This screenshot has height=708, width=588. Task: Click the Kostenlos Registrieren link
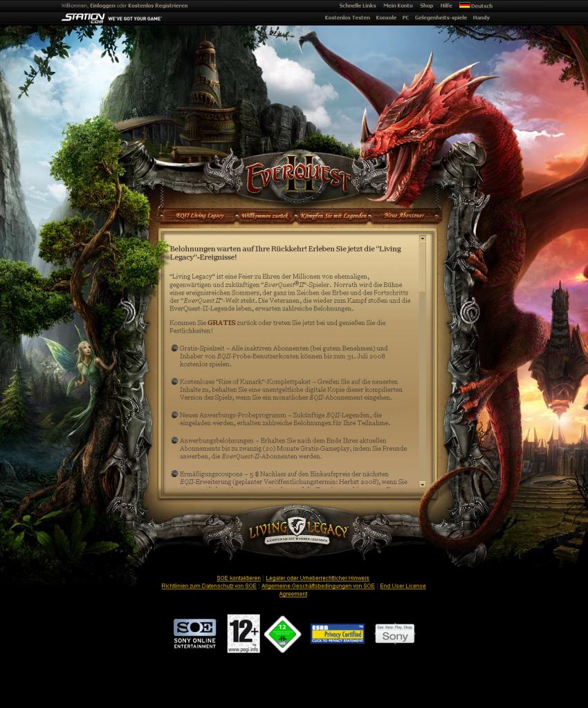pyautogui.click(x=158, y=6)
